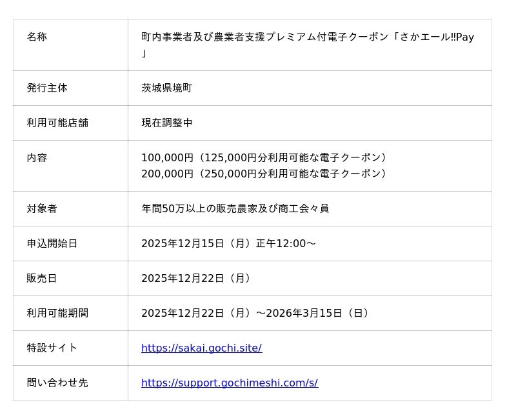Click the 内容 row label
The width and height of the screenshot is (516, 420).
[37, 158]
